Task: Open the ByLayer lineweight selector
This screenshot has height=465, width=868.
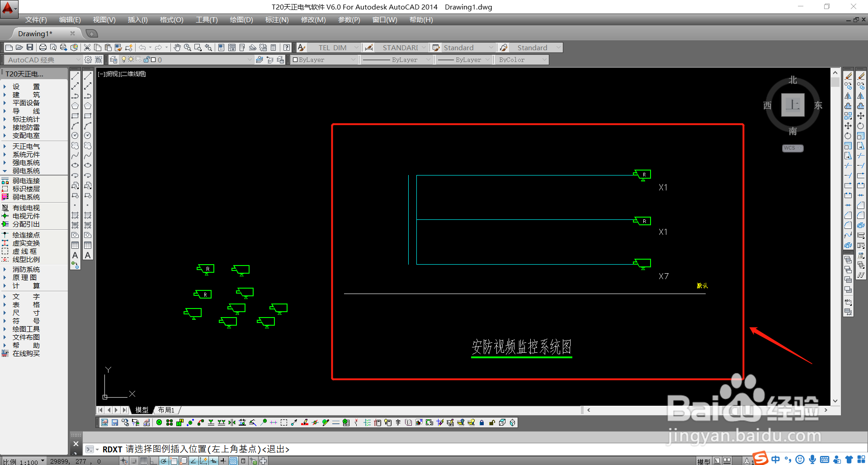Action: [463, 60]
